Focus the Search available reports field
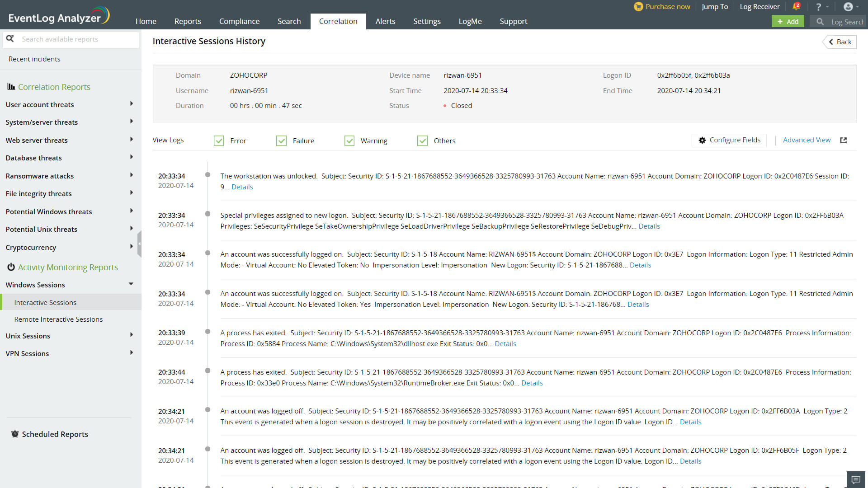This screenshot has width=868, height=488. pyautogui.click(x=77, y=39)
